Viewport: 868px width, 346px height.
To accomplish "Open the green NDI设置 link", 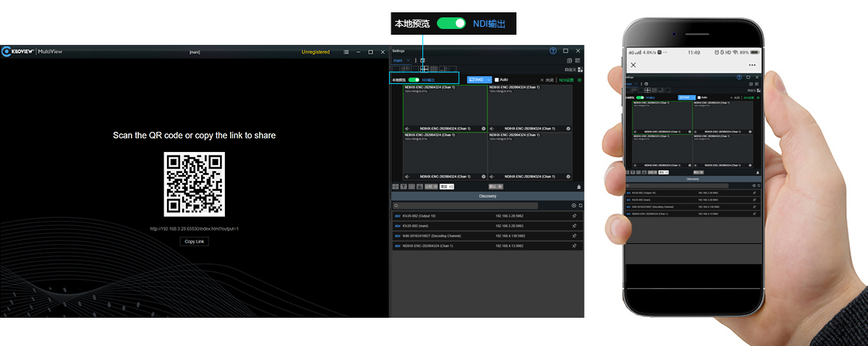I will pos(566,80).
